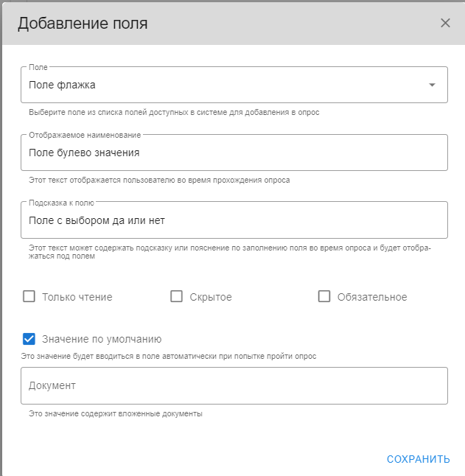
Task: Open the selector showing Поле флажка
Action: point(221,85)
